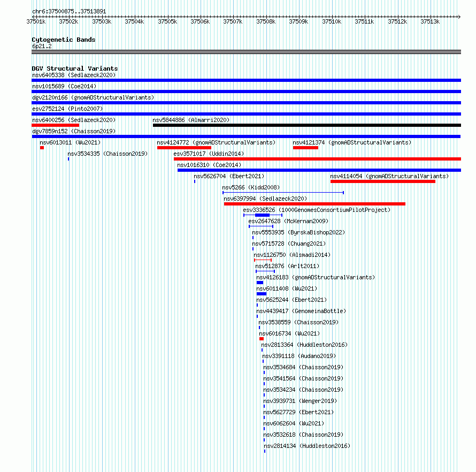This screenshot has width=476, height=472.
Task: Click esv3336526 (1000GenomesConsortiumPilotProject) label
Action: (317, 210)
